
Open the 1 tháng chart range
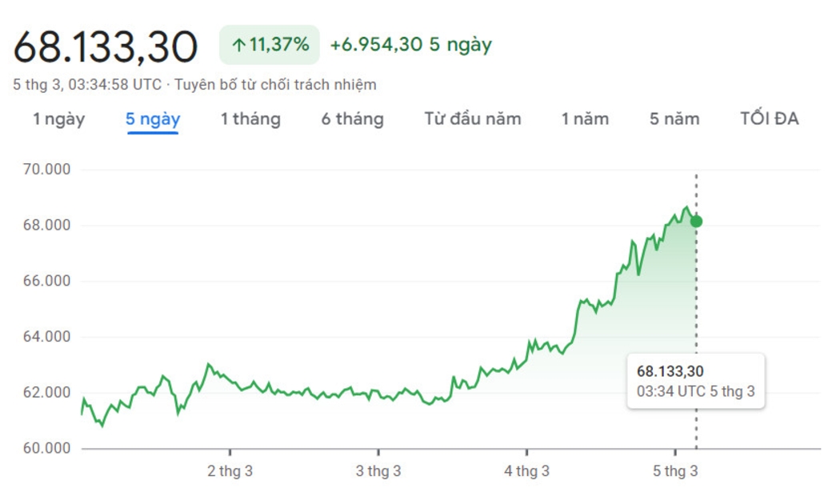coord(250,119)
